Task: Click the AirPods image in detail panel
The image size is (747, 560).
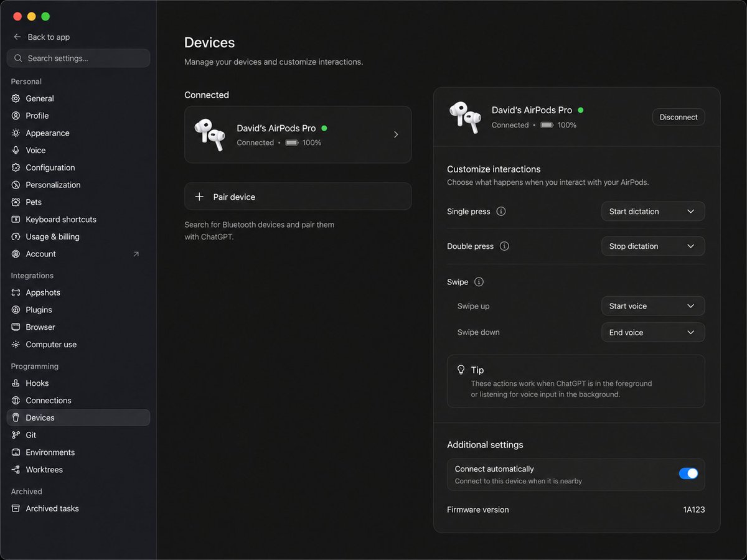Action: click(x=465, y=117)
